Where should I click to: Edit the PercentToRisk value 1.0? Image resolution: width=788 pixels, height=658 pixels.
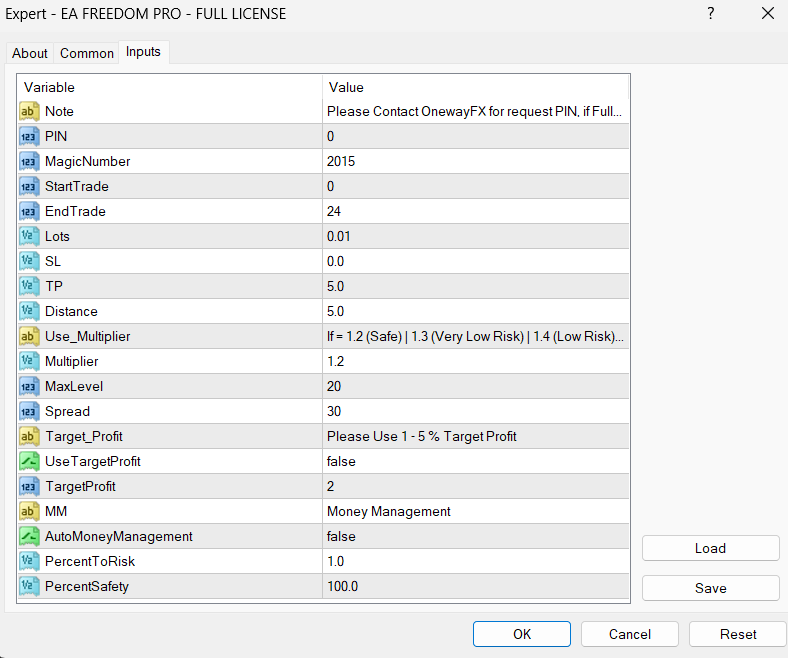click(x=475, y=561)
